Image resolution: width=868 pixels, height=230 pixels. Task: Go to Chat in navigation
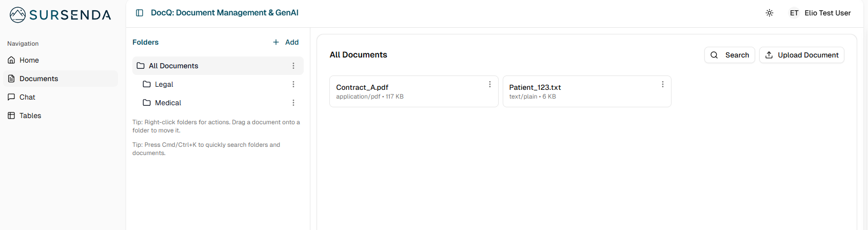click(27, 97)
